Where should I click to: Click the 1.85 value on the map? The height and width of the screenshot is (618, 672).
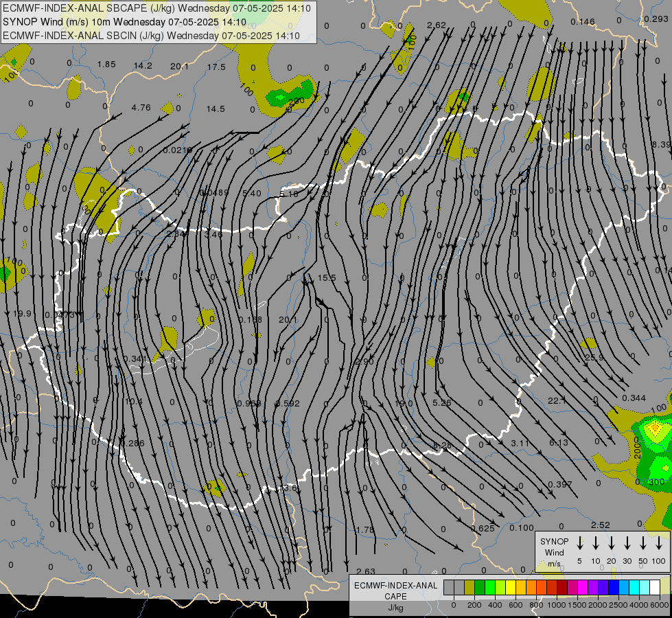[x=106, y=65]
